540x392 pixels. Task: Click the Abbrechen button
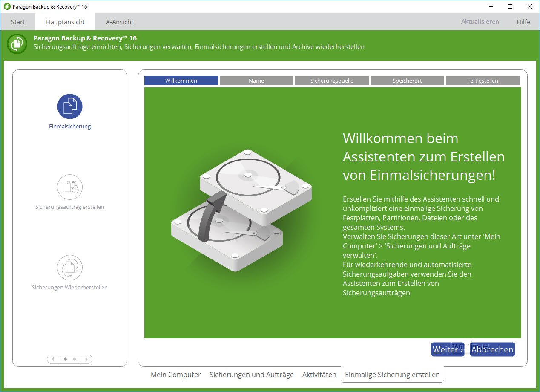coord(492,349)
